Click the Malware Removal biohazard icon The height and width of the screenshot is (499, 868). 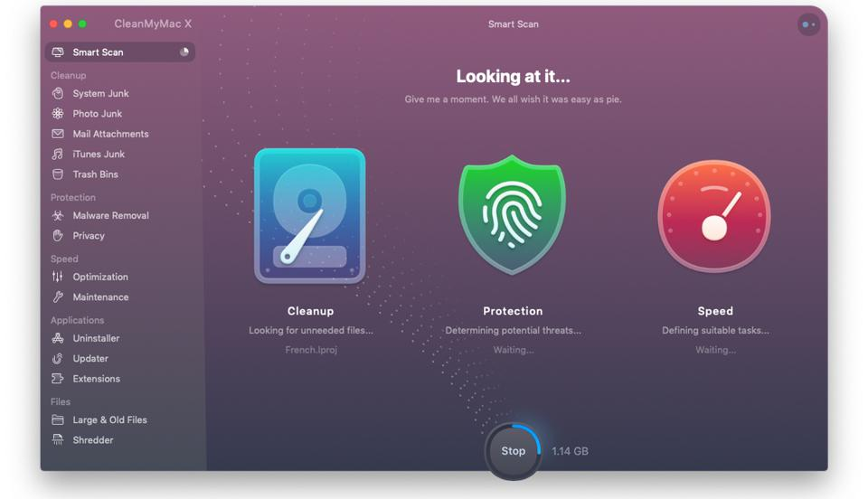click(58, 216)
